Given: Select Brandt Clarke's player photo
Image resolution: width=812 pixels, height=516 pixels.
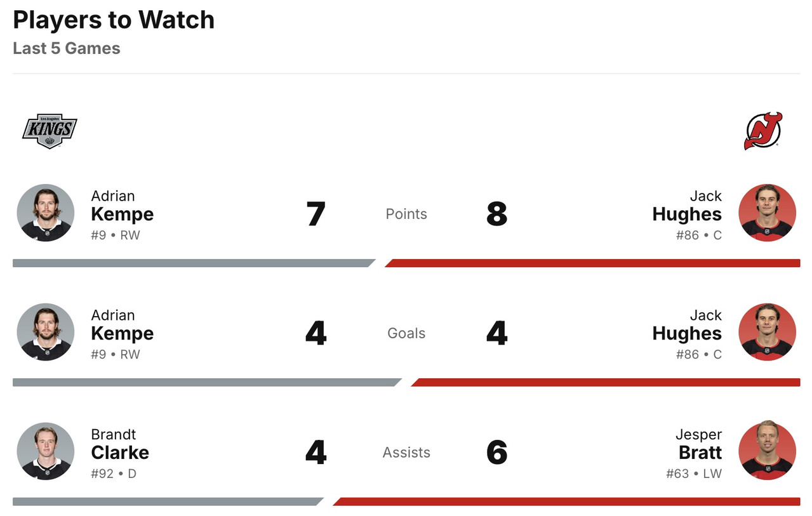Looking at the screenshot, I should (46, 451).
